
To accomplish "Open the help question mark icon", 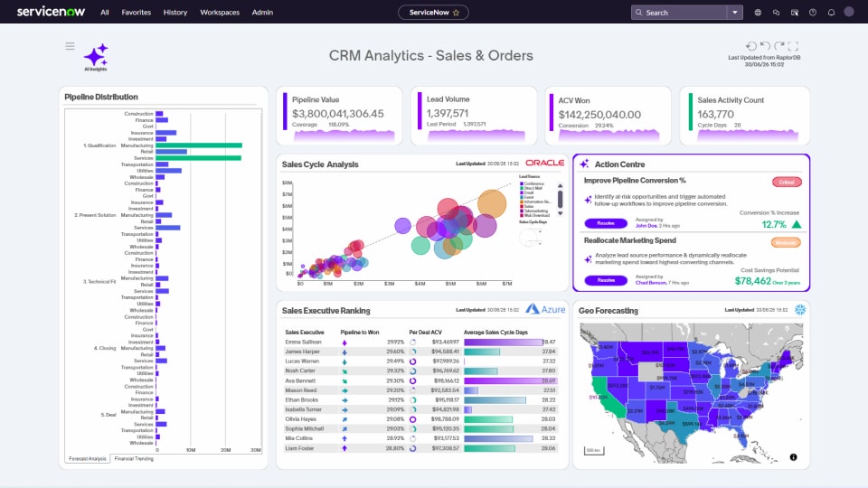I will click(813, 12).
